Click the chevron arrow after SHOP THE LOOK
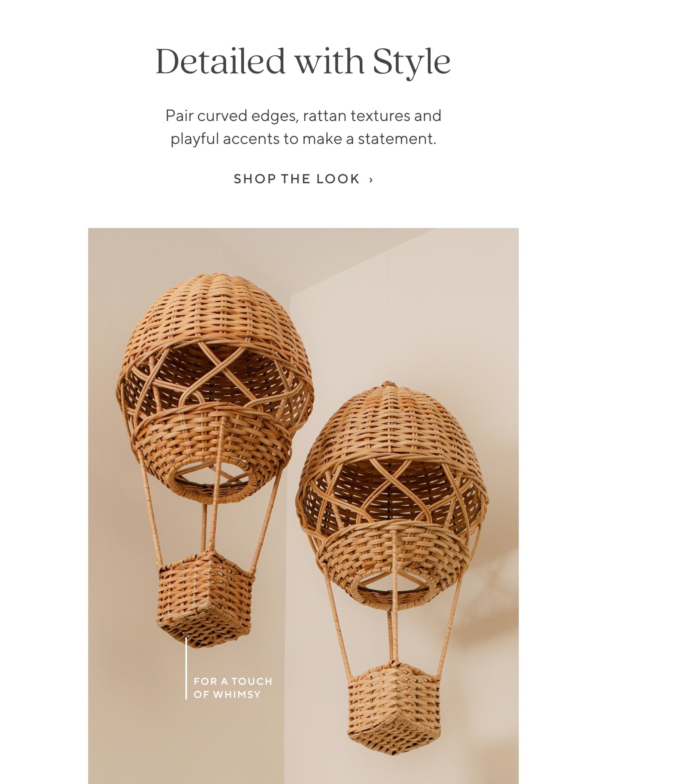This screenshot has height=784, width=689. [371, 179]
